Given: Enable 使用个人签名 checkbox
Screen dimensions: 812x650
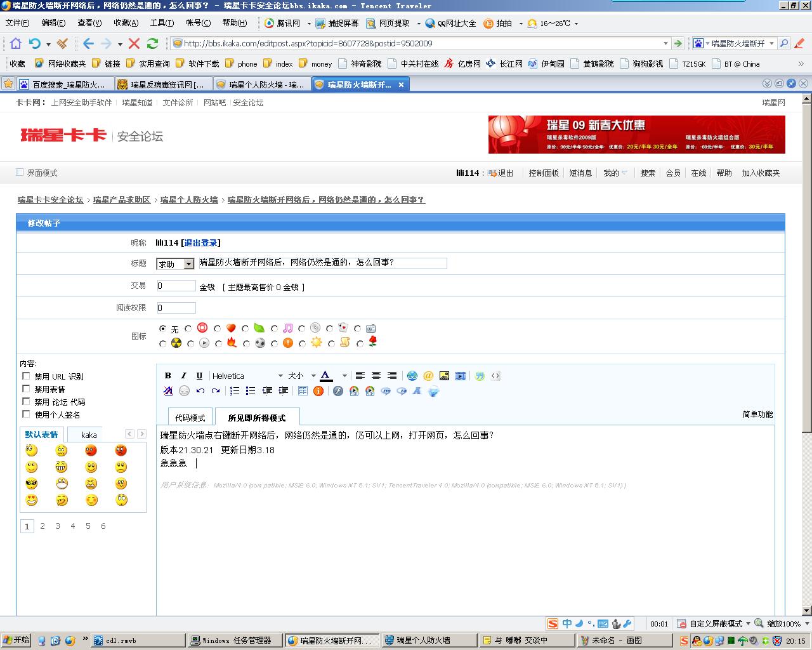Looking at the screenshot, I should [x=26, y=414].
